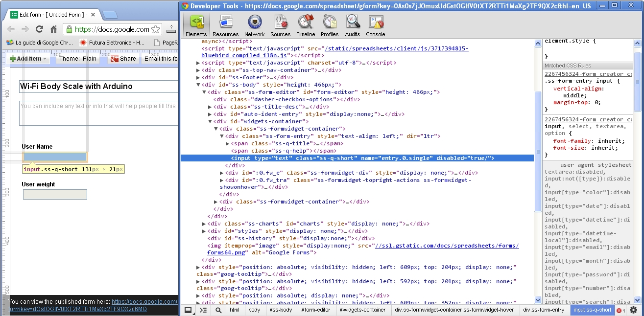Select the Edit form browser tab
The image size is (644, 316).
click(x=52, y=15)
